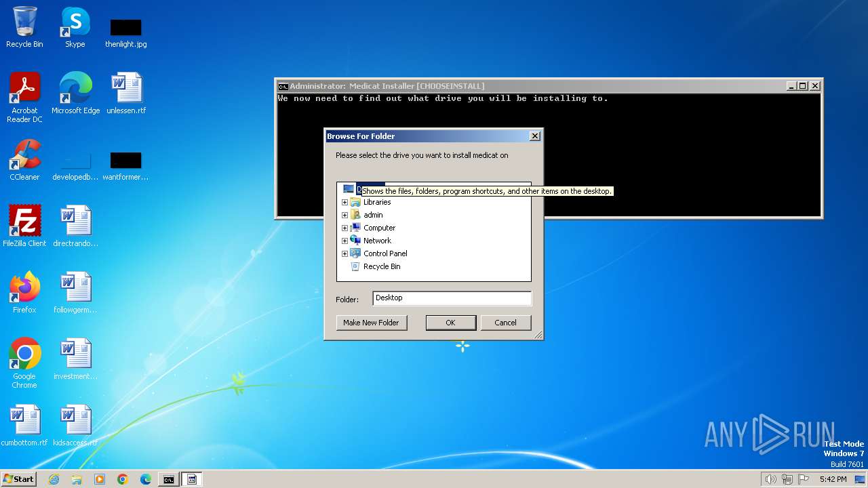Confirm folder selection with OK

click(x=450, y=323)
